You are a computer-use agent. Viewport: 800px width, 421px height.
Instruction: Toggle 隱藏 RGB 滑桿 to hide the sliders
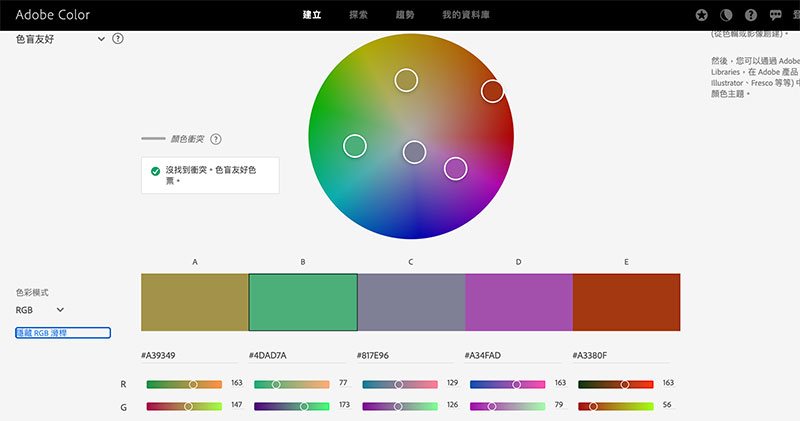[x=62, y=333]
